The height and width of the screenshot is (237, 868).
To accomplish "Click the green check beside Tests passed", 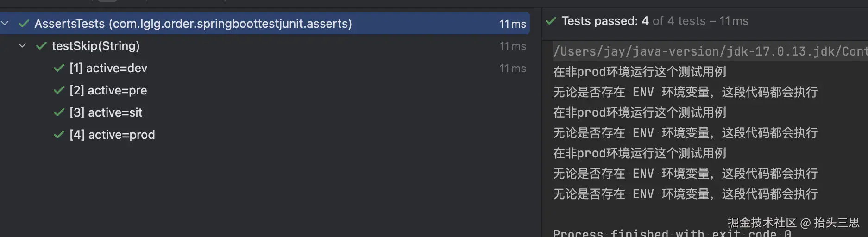I will point(551,21).
